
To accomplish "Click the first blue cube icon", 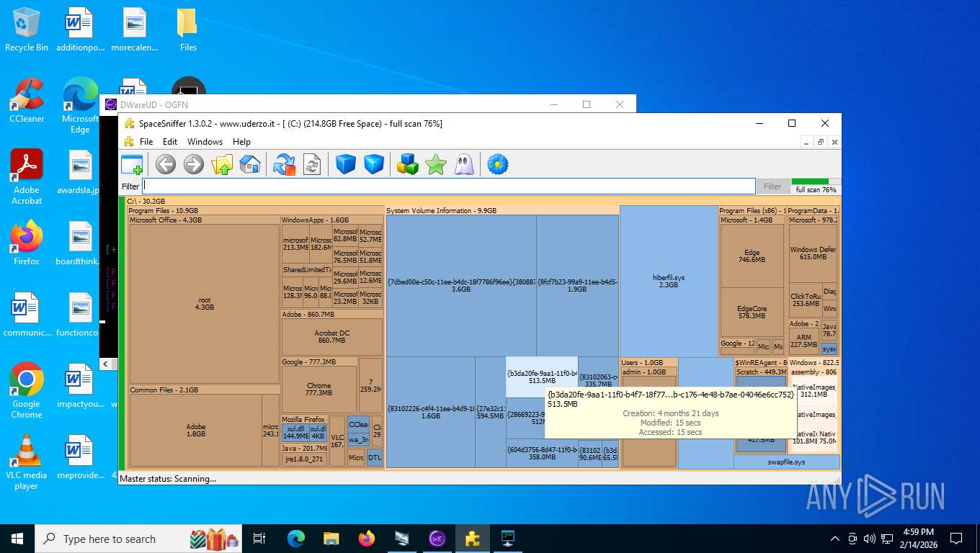I will click(x=346, y=164).
